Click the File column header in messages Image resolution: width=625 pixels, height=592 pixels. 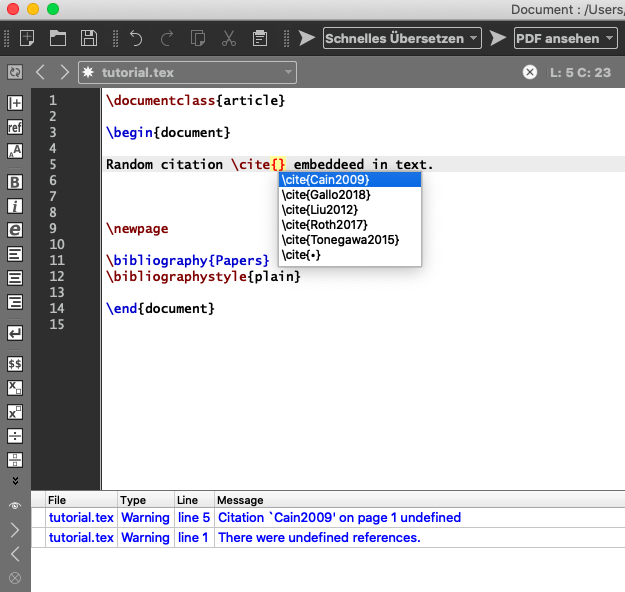81,500
